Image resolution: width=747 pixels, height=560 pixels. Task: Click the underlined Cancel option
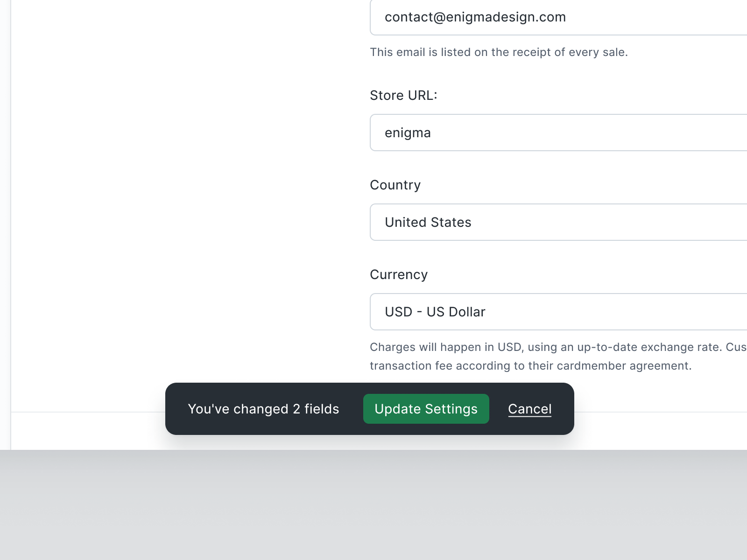click(529, 409)
